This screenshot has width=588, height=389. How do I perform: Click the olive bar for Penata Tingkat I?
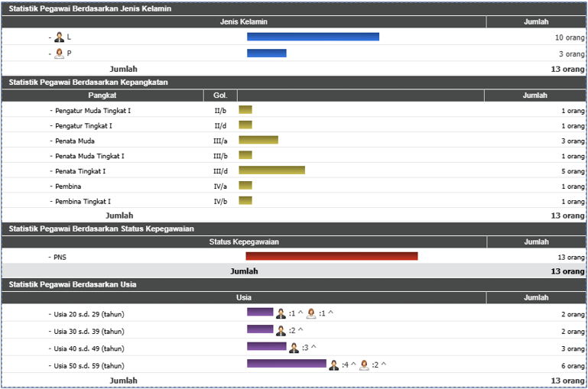pos(271,170)
